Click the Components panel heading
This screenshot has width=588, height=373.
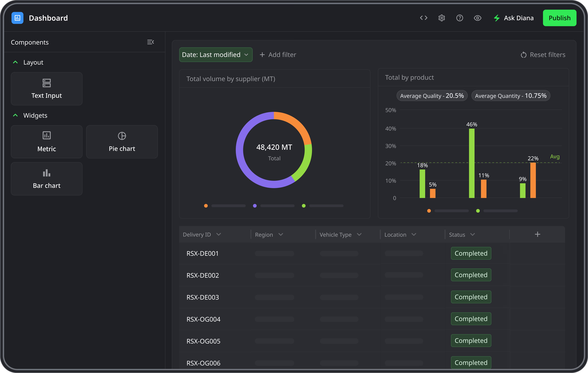[30, 42]
